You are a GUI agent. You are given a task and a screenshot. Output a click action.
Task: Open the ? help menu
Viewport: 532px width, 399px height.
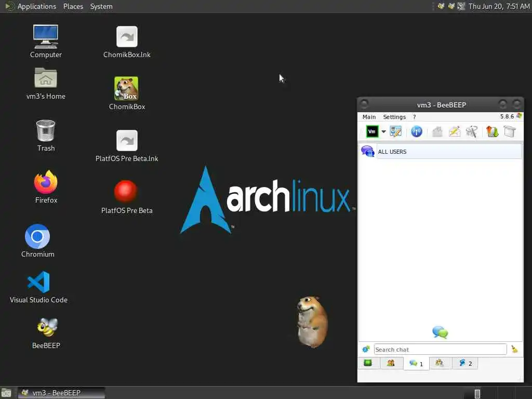(x=414, y=117)
